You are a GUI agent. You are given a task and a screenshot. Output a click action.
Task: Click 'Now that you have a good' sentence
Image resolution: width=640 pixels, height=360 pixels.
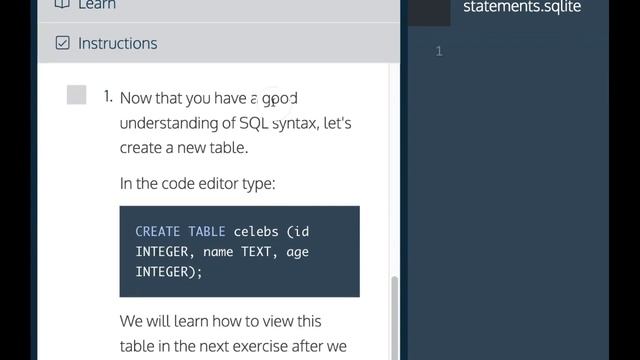[209, 98]
